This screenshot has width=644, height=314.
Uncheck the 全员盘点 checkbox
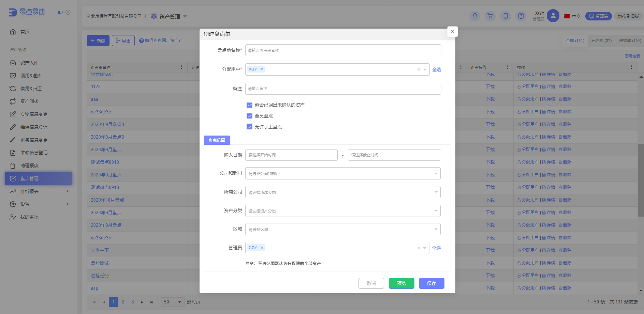coord(250,116)
